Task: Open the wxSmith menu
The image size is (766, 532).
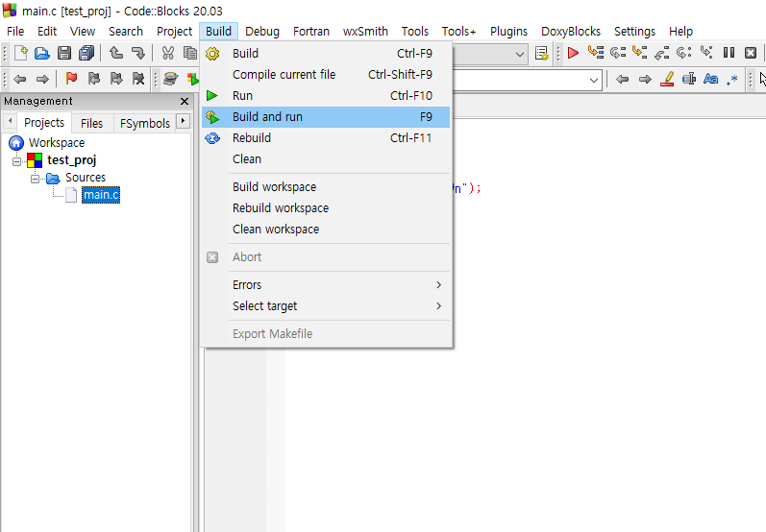Action: coord(365,32)
